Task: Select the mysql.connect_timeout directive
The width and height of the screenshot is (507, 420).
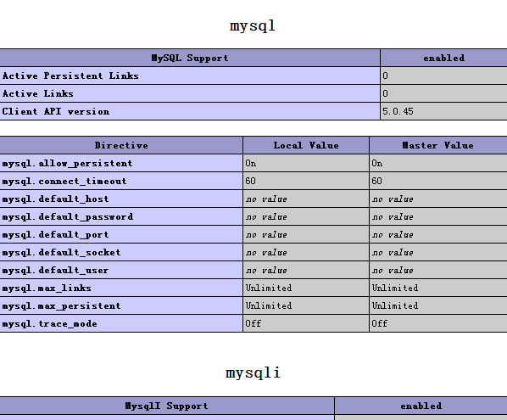Action: click(x=64, y=182)
